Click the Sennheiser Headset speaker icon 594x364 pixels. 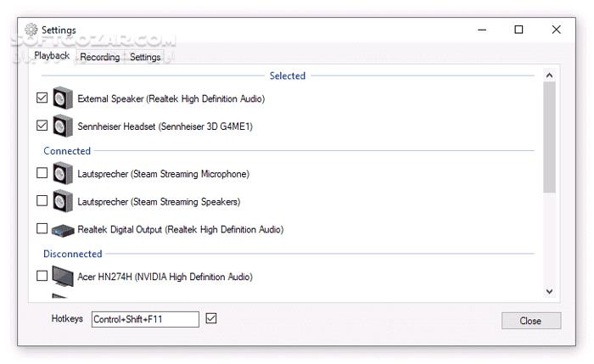[63, 126]
